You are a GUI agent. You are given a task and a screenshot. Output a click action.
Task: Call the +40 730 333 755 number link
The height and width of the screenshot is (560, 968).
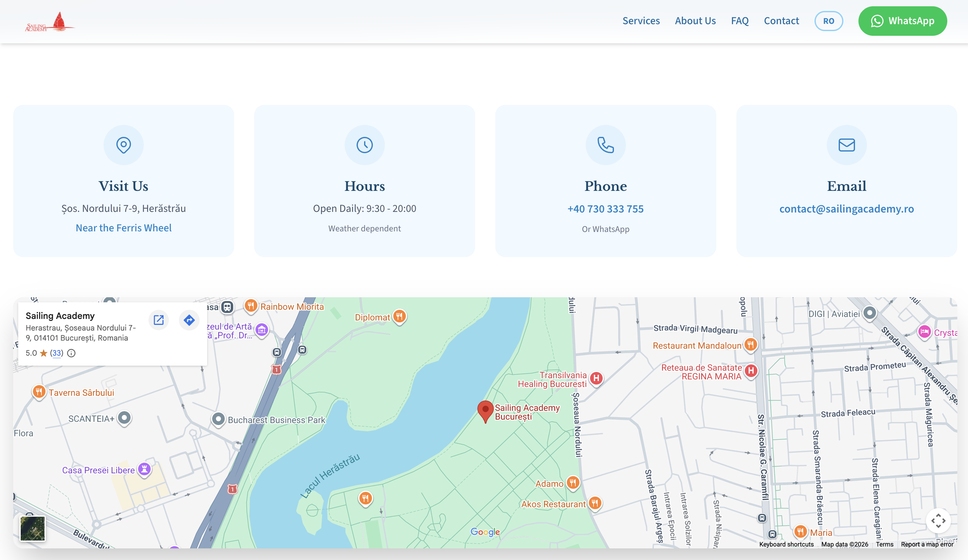coord(606,209)
